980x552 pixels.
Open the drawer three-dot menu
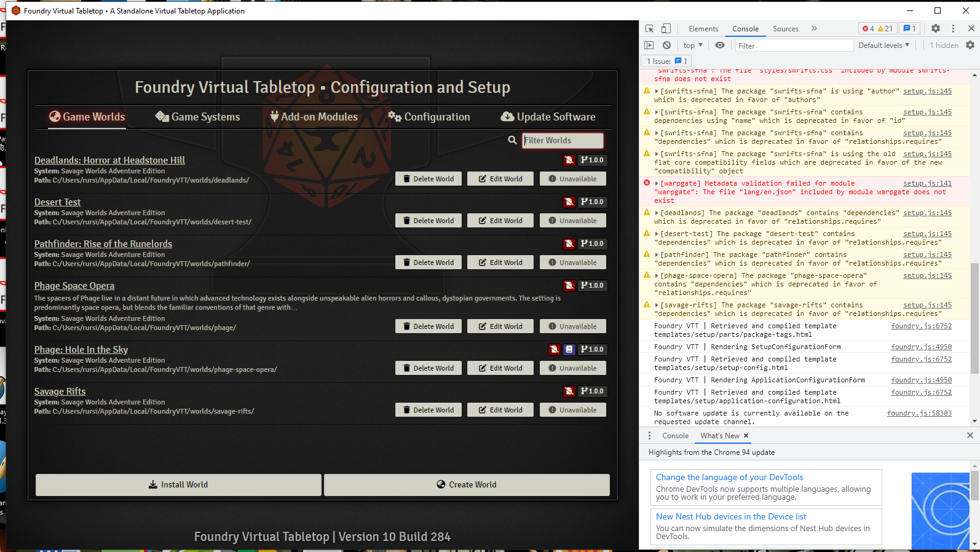coord(649,435)
